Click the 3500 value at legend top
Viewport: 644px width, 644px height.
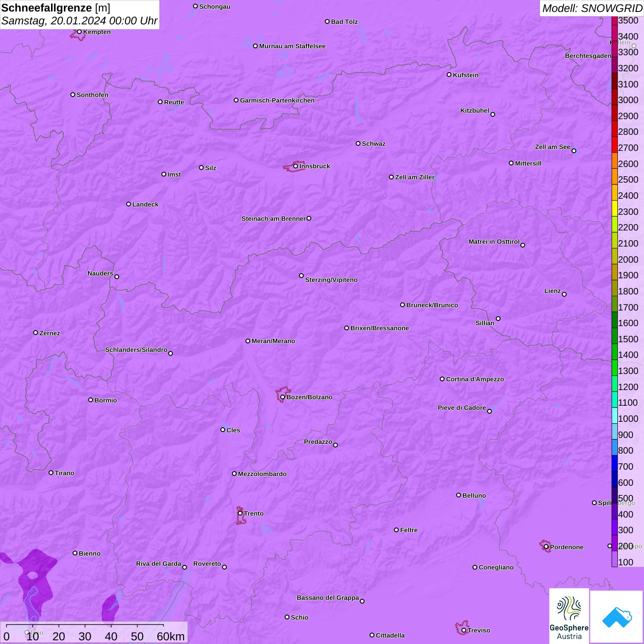(x=628, y=20)
